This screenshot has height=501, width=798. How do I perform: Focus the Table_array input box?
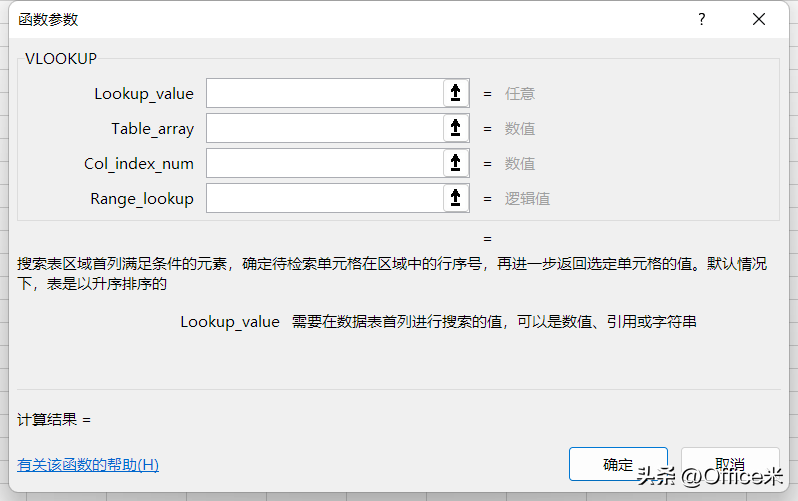coord(325,128)
